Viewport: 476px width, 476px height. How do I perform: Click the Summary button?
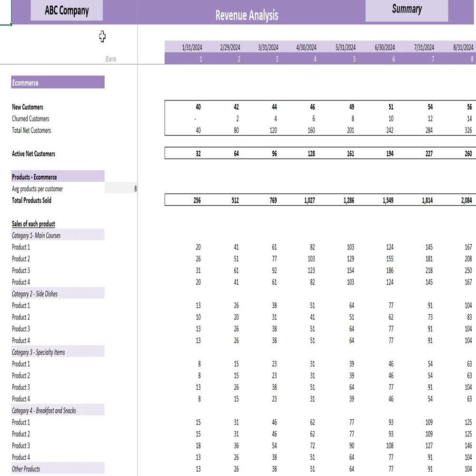pos(407,10)
